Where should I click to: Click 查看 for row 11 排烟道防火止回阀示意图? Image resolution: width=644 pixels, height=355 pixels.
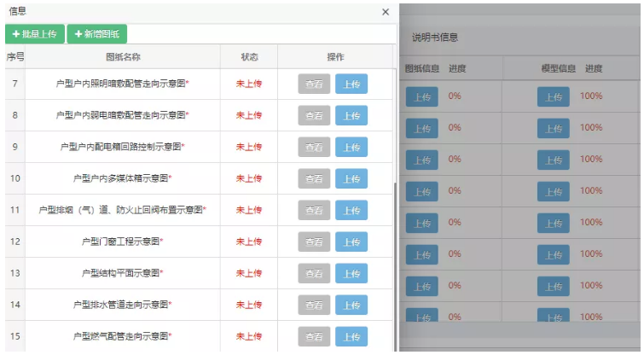click(314, 210)
